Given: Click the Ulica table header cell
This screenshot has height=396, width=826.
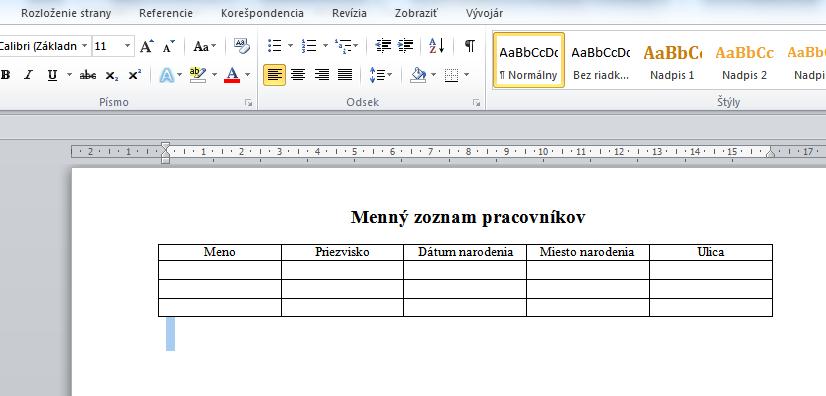Looking at the screenshot, I should pyautogui.click(x=711, y=252).
